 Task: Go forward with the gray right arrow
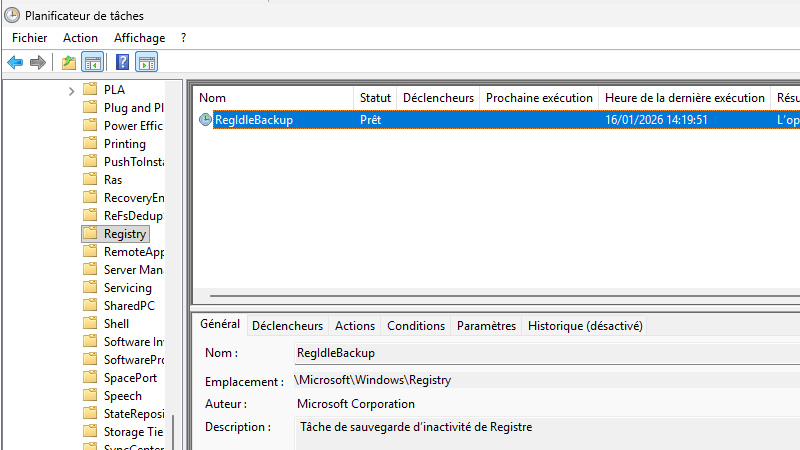(38, 63)
